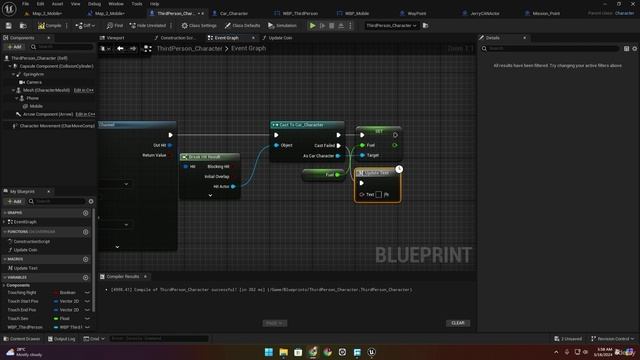Open the Asset menu
Viewport: 640px width, 360px height.
point(57,4)
